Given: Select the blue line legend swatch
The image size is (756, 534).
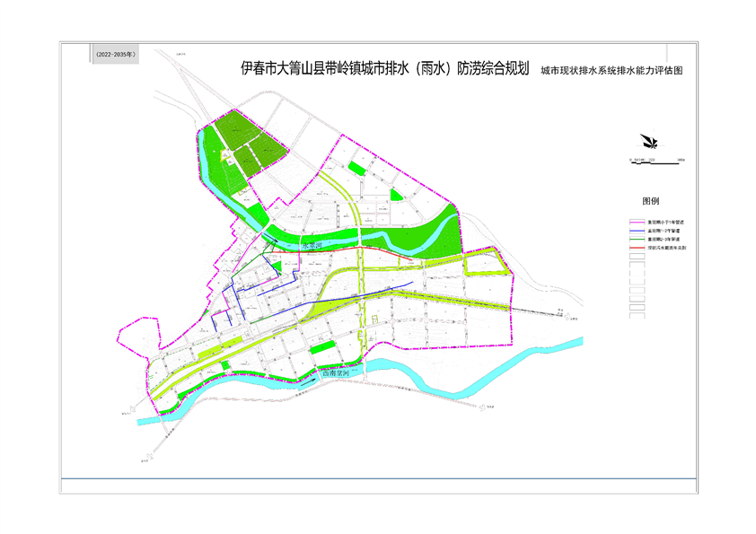Looking at the screenshot, I should pos(637,231).
